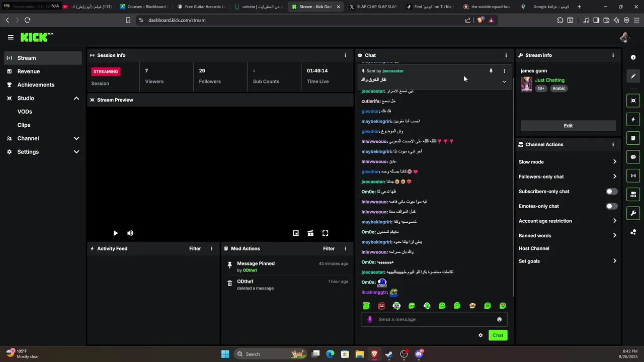644x362 pixels.
Task: Expand Followers-only chat settings
Action: coord(568,176)
